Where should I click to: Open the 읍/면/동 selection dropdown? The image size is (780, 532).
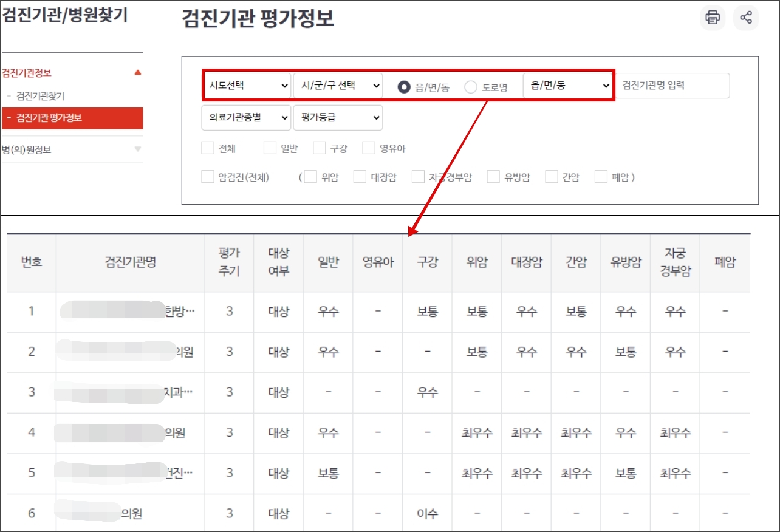pos(567,86)
